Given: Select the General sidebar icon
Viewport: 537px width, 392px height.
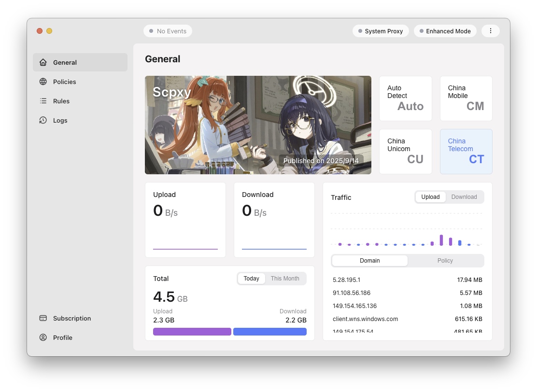Looking at the screenshot, I should [x=43, y=62].
